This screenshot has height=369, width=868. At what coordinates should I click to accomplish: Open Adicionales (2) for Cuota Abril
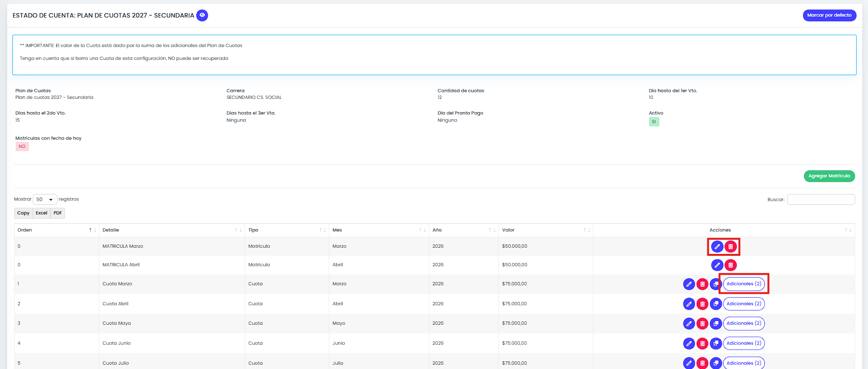[744, 304]
